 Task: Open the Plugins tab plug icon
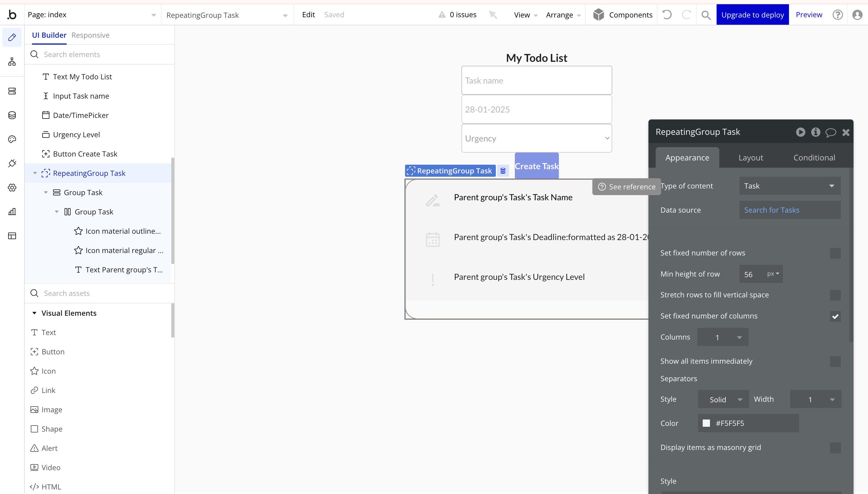coord(12,163)
